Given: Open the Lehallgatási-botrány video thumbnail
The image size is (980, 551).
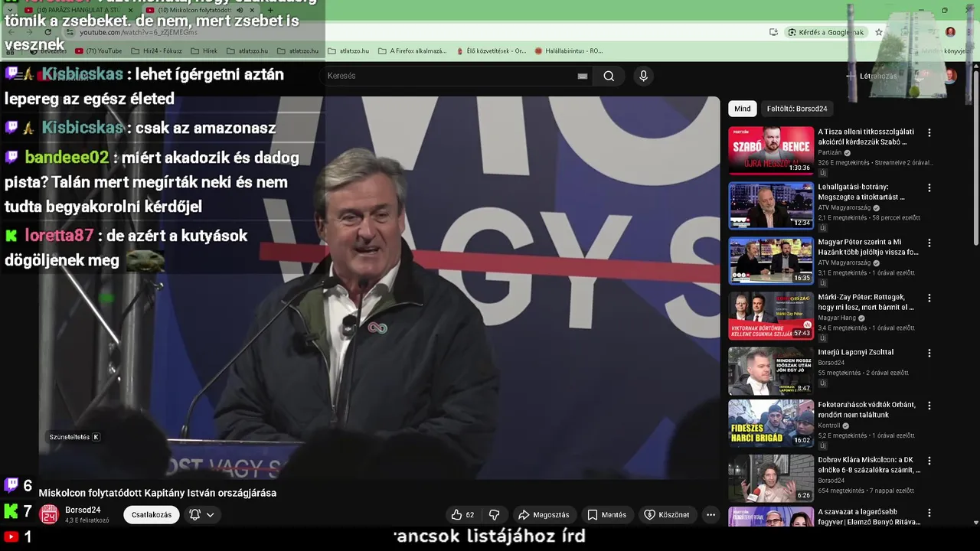Looking at the screenshot, I should tap(771, 206).
